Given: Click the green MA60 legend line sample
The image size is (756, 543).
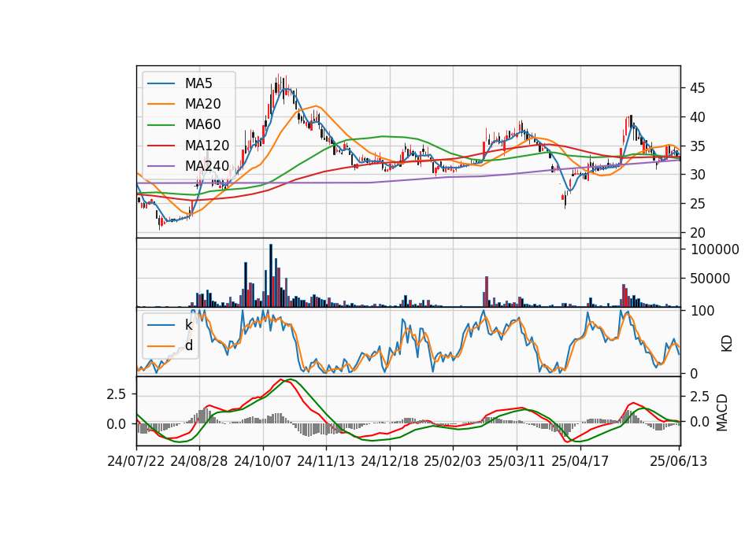Looking at the screenshot, I should pyautogui.click(x=161, y=125).
